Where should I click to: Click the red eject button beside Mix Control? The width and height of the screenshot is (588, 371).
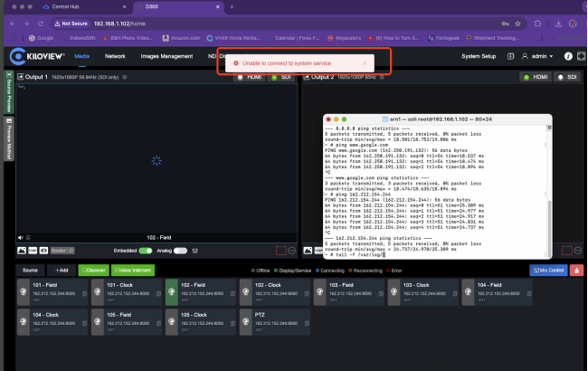576,270
